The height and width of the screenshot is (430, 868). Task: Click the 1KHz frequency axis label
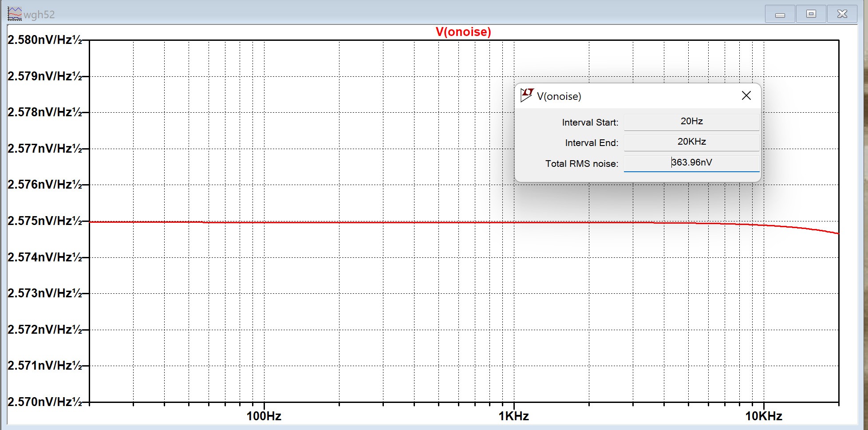tap(514, 416)
